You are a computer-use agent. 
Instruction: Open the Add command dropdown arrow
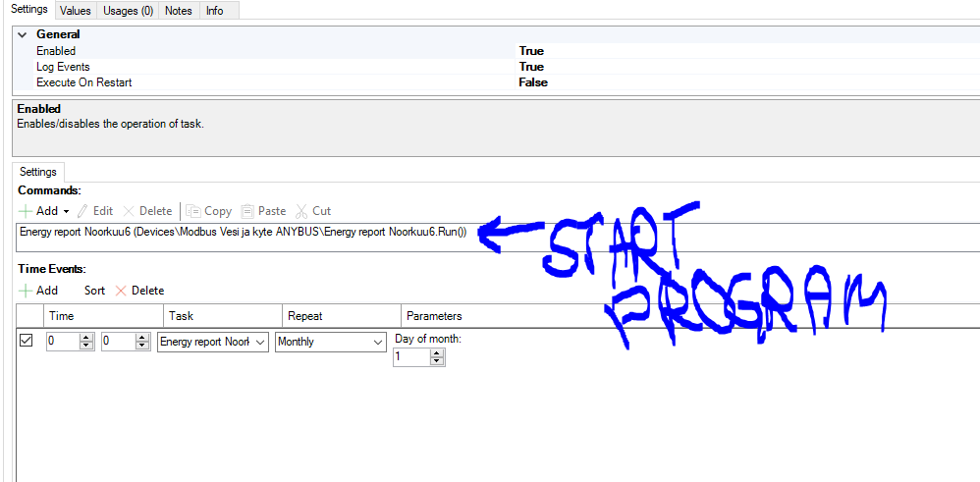[66, 212]
